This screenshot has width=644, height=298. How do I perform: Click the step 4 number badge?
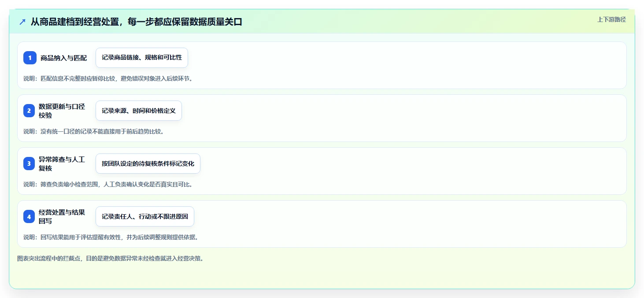coord(29,216)
